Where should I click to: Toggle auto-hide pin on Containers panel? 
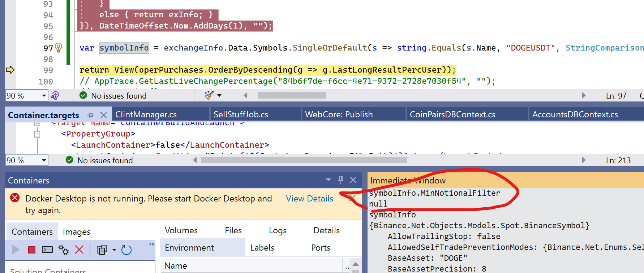point(340,179)
